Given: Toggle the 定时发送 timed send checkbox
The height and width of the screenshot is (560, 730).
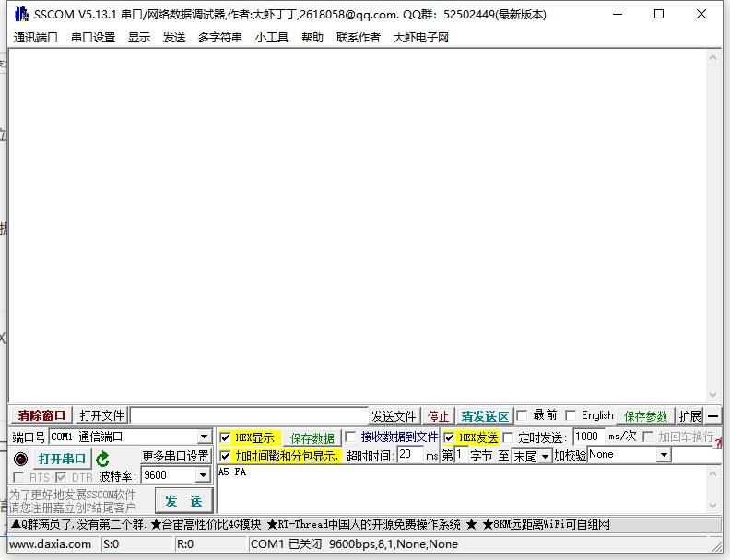Looking at the screenshot, I should (508, 437).
